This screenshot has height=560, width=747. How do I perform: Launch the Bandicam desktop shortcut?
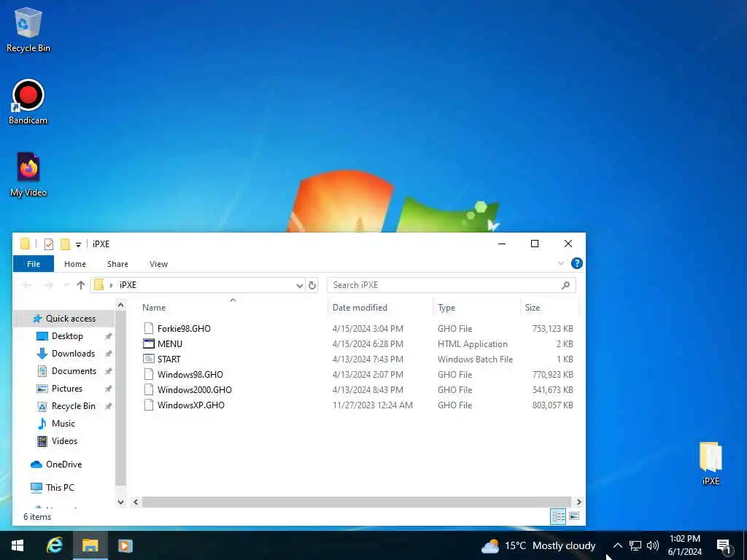28,102
